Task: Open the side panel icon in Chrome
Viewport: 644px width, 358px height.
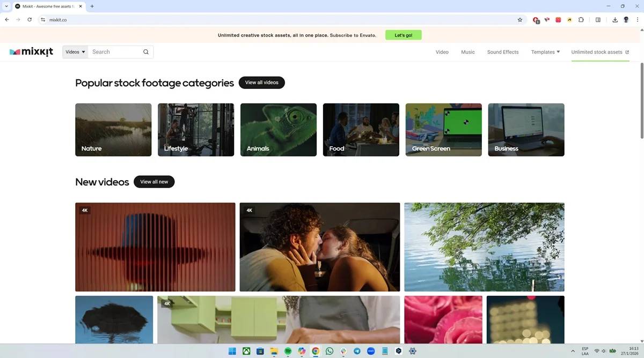Action: 598,20
